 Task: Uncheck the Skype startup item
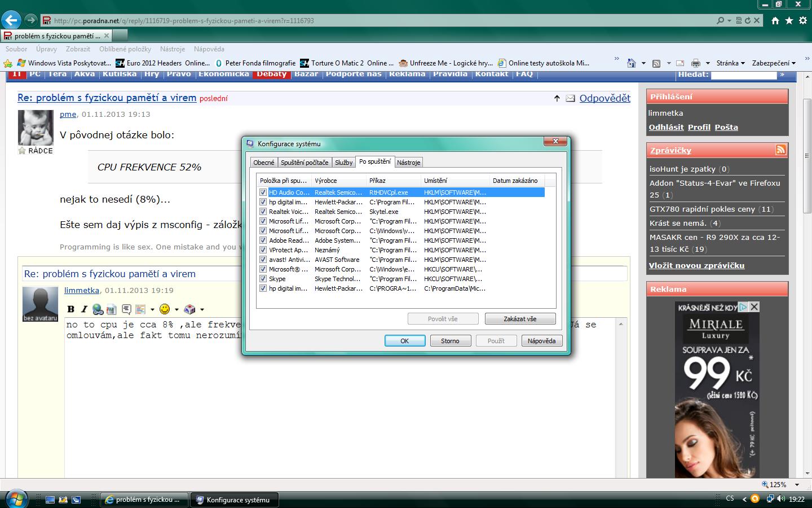[263, 279]
